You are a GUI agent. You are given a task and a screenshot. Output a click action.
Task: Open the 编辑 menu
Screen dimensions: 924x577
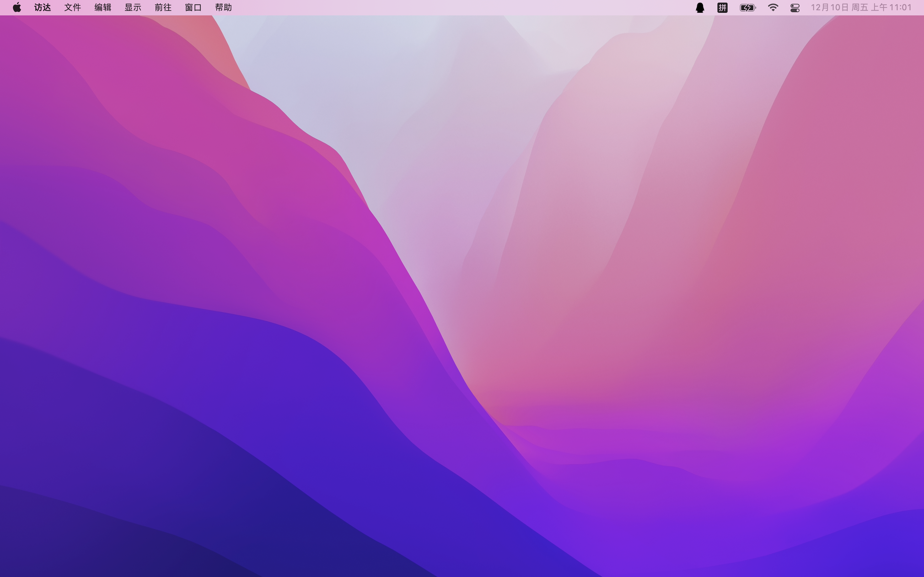click(103, 7)
